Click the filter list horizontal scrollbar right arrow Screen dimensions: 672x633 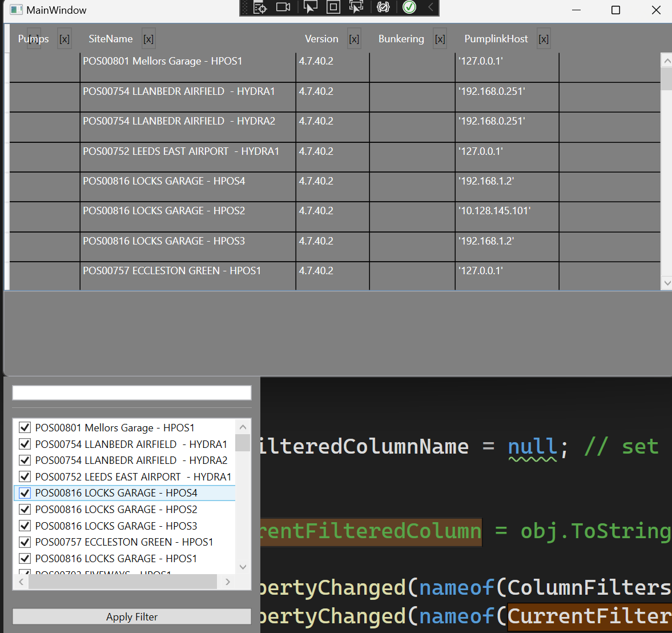coord(228,582)
